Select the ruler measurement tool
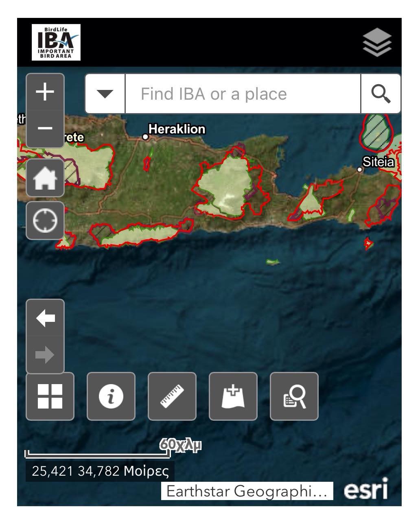The height and width of the screenshot is (507, 420). click(172, 396)
